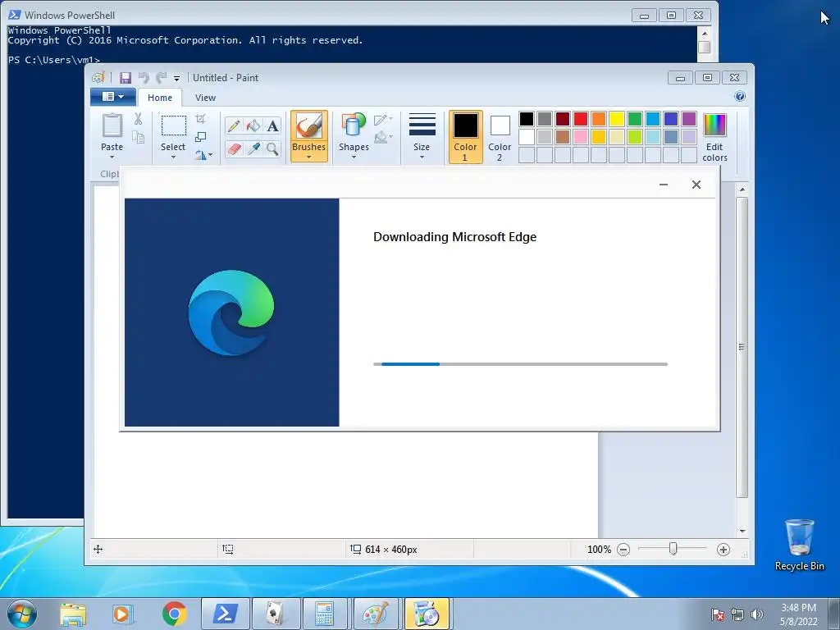Open the shape Outline dropdown

383,120
